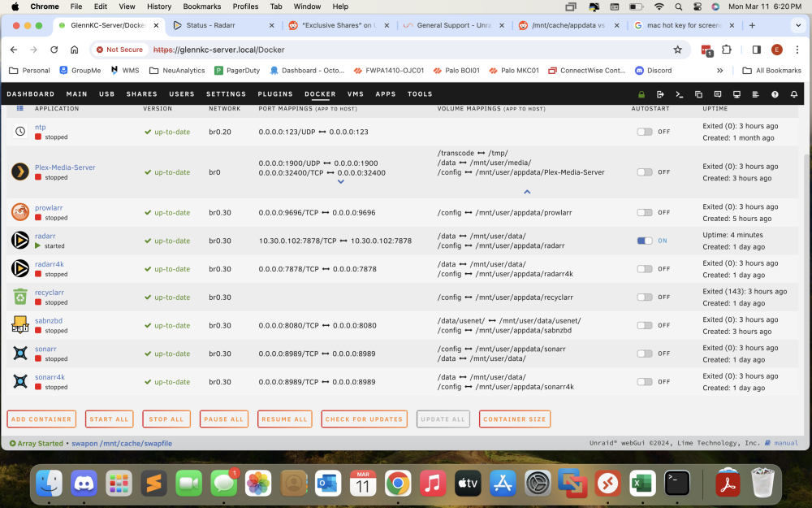Reload the page in Chrome
This screenshot has width=812, height=508.
click(x=54, y=50)
